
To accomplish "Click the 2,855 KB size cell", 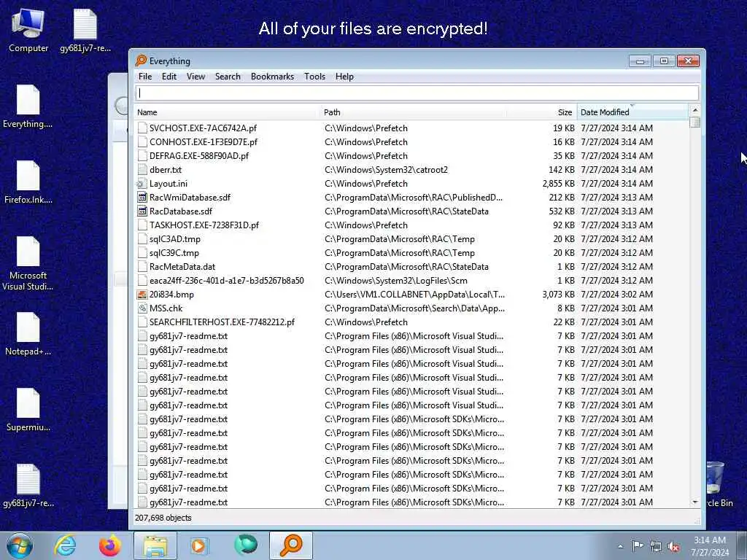I will click(558, 183).
